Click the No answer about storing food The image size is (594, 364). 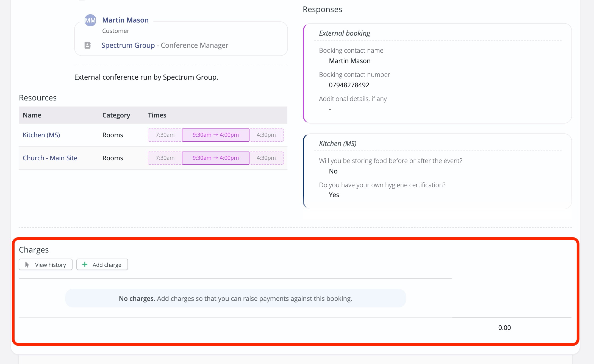tap(333, 171)
